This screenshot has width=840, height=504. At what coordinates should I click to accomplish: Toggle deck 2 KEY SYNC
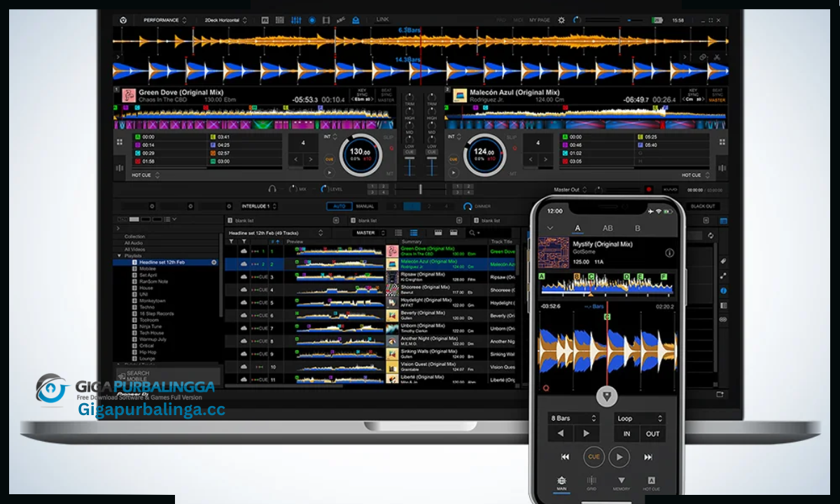[693, 95]
